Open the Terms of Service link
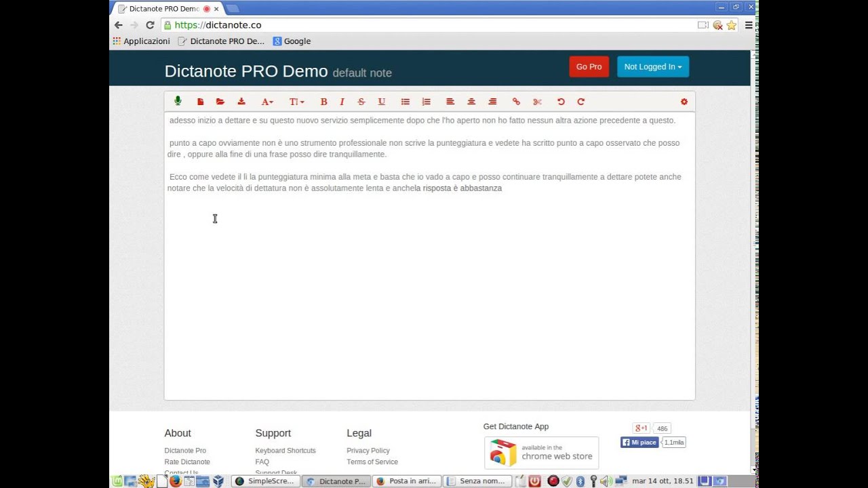This screenshot has height=488, width=868. 372,462
